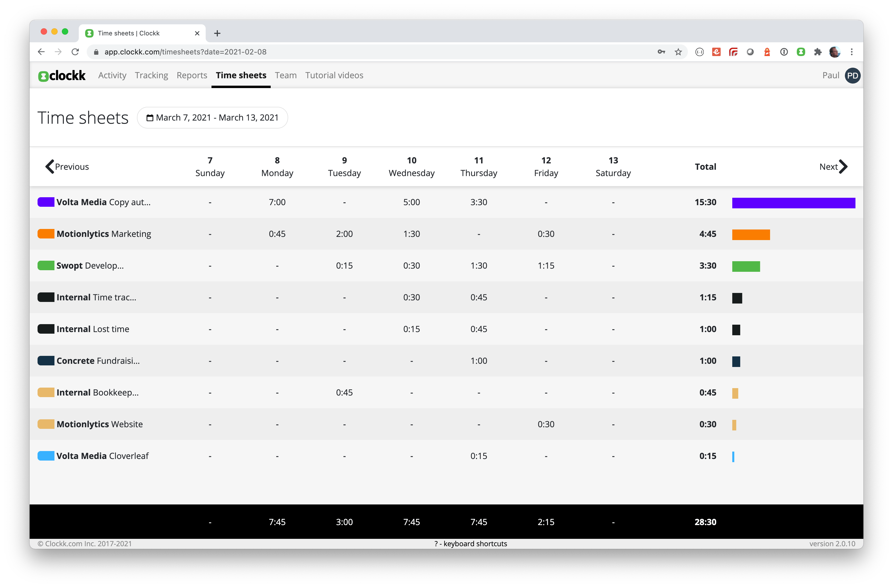Click the Clockk logo

62,75
